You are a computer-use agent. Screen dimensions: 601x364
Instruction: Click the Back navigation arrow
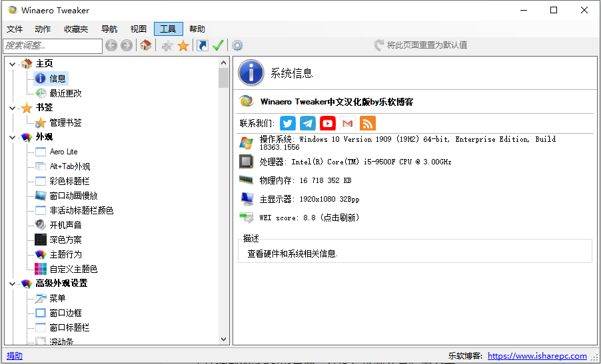pos(111,45)
